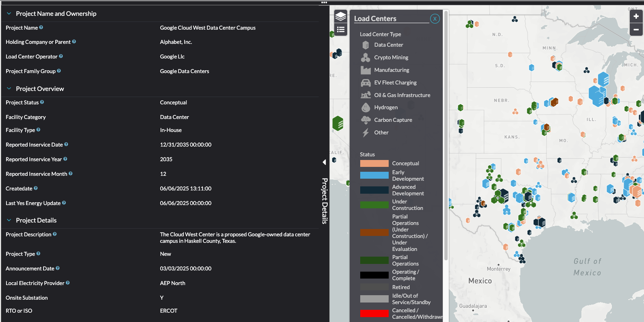Show help for Project Family Group

click(59, 71)
